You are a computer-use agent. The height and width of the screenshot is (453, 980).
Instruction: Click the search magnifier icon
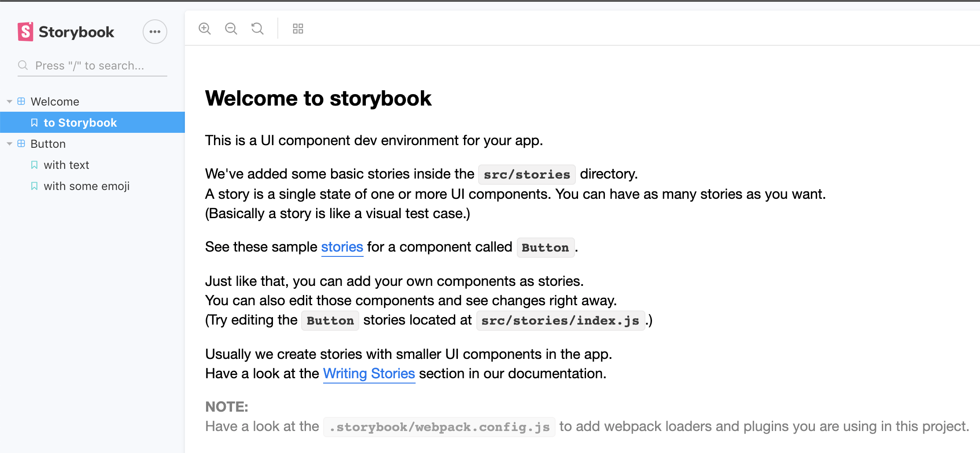coord(23,66)
